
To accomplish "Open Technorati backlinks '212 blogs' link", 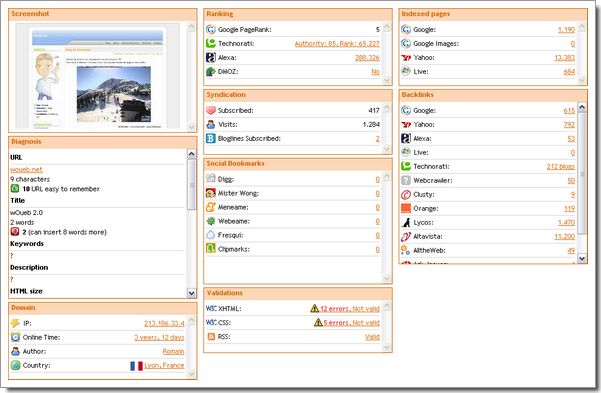I will pyautogui.click(x=561, y=166).
